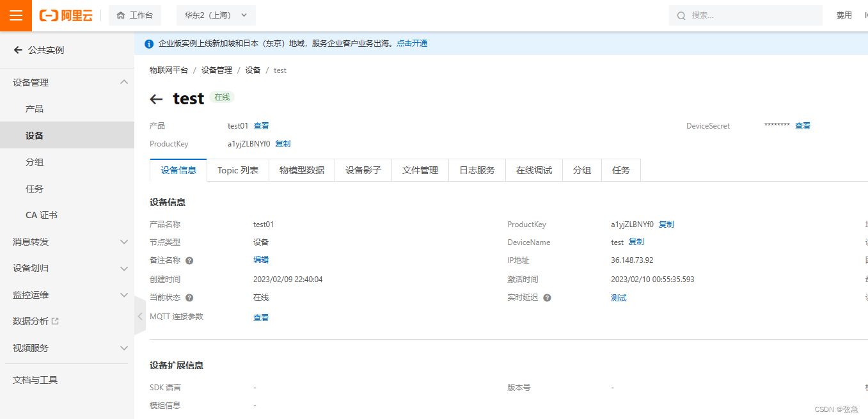Viewport: 868px width, 419px height.
Task: Click the help icon beside 当前状态
Action: pos(189,298)
